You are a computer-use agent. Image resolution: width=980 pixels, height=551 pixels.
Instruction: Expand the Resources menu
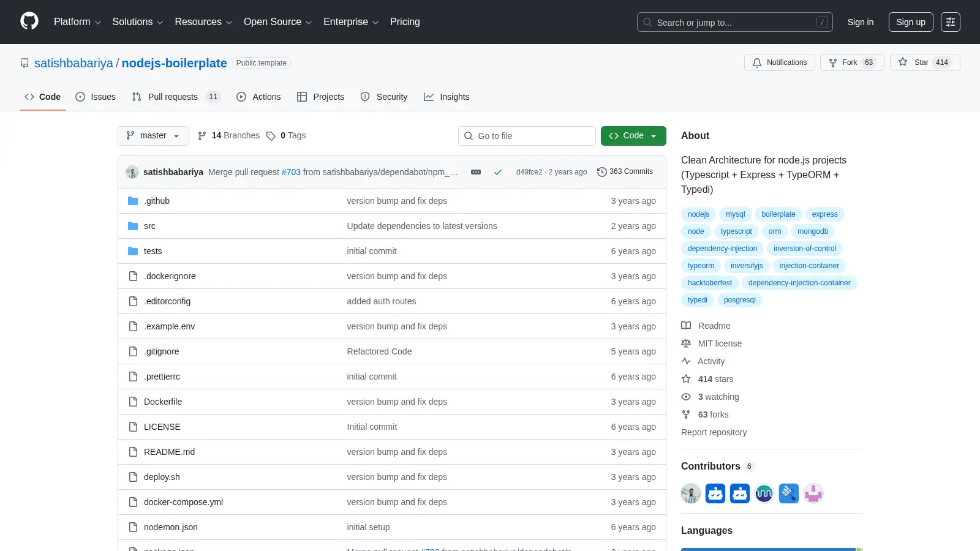[x=203, y=22]
